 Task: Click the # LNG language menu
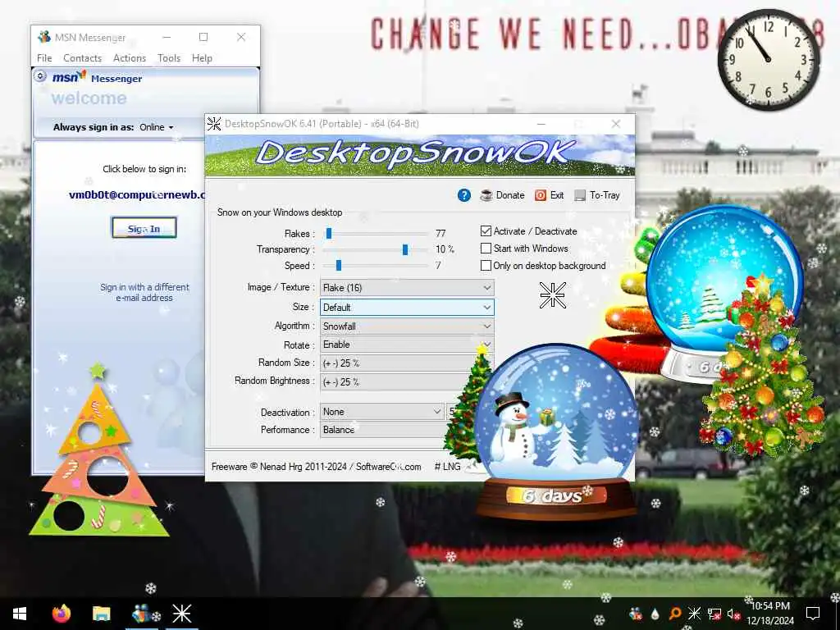(x=447, y=467)
